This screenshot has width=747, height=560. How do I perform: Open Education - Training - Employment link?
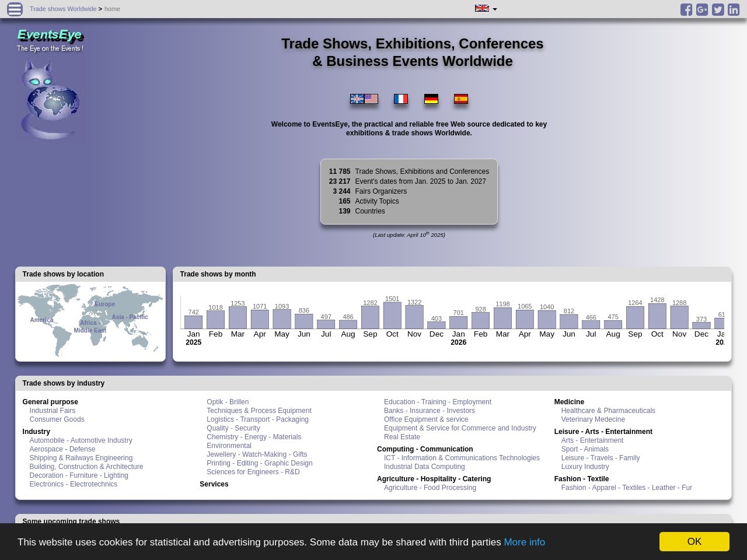click(438, 402)
